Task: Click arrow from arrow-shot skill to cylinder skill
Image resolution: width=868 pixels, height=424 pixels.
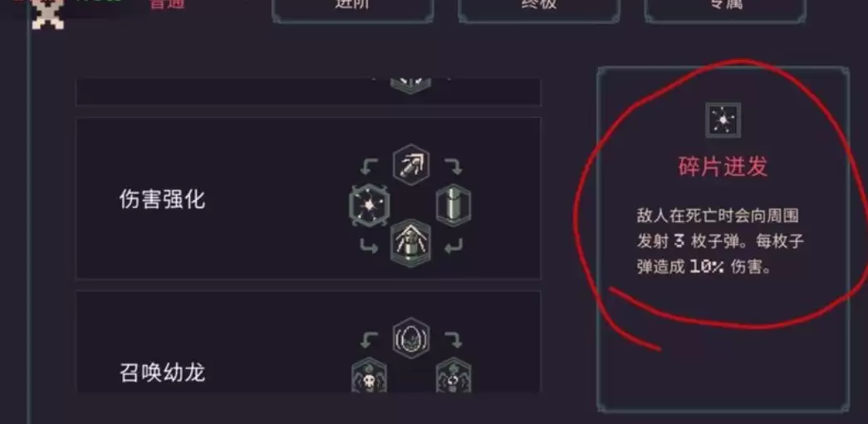Action: point(454,165)
